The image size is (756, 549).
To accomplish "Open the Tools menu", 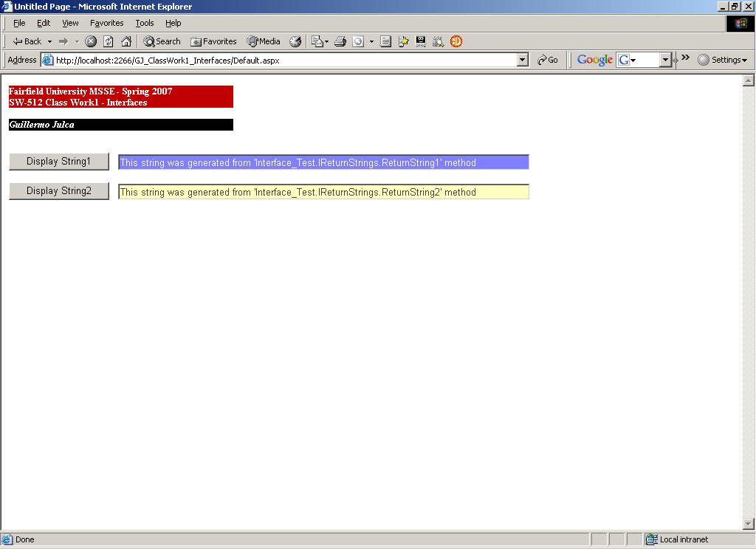I will [x=145, y=23].
